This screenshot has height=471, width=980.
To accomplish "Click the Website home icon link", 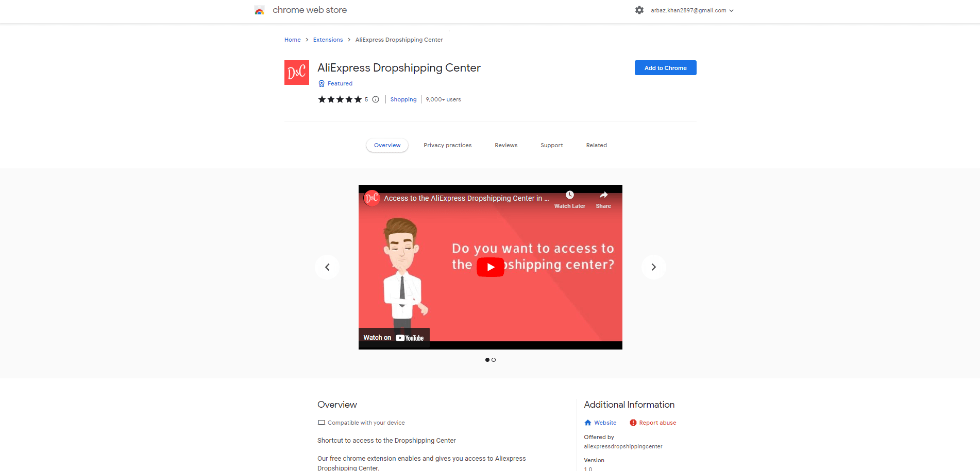I will [x=588, y=423].
